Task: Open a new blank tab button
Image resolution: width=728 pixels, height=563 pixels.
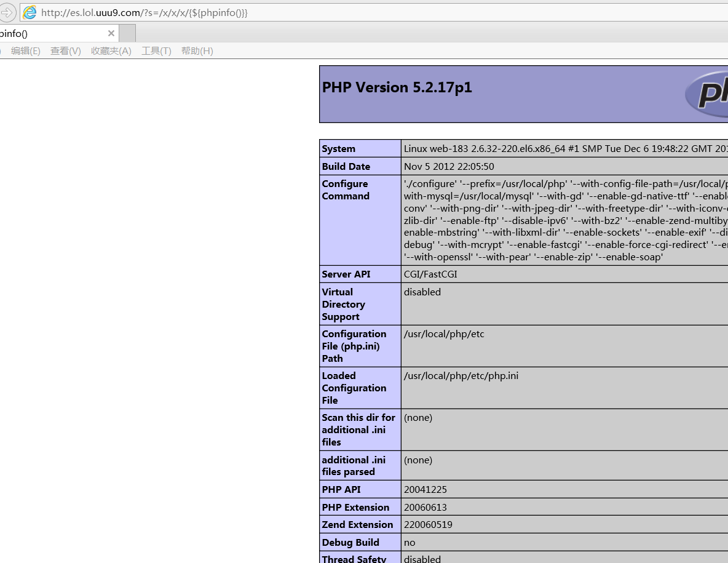Action: tap(127, 33)
